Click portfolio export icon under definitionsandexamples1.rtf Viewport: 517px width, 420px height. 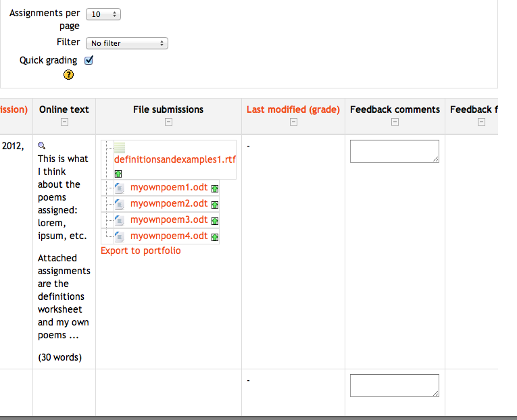click(118, 174)
